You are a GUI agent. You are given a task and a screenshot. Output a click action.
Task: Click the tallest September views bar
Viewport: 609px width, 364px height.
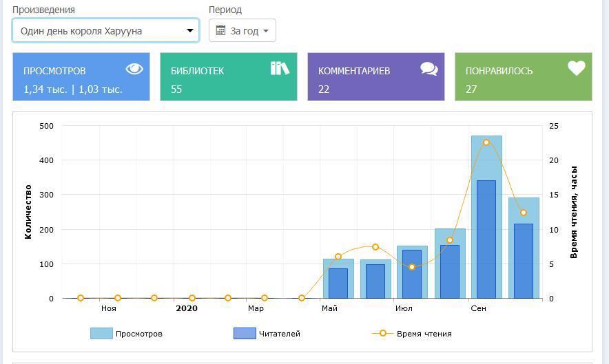(x=486, y=158)
